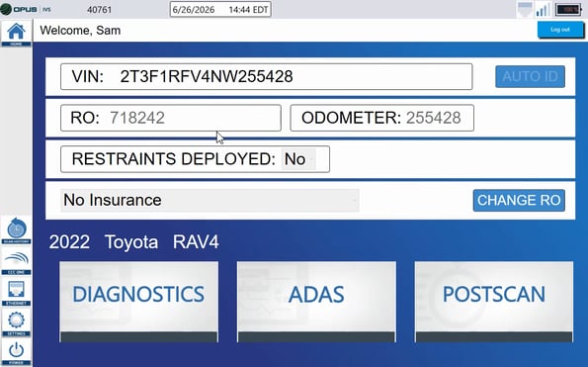588x367 pixels.
Task: Click the Opus IVS logo
Action: pos(26,9)
